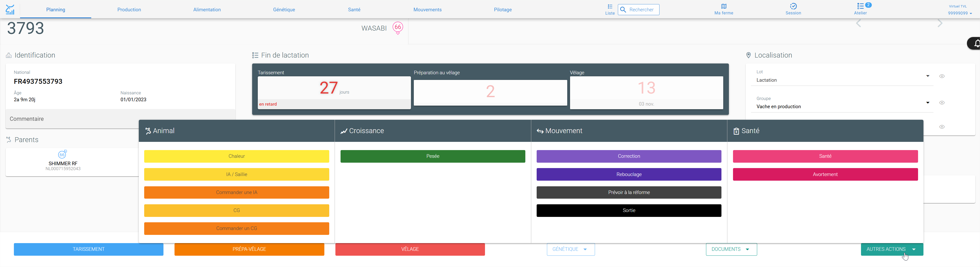The width and height of the screenshot is (980, 267).
Task: Click the PRÉPA-VÊLAGE button
Action: 249,250
